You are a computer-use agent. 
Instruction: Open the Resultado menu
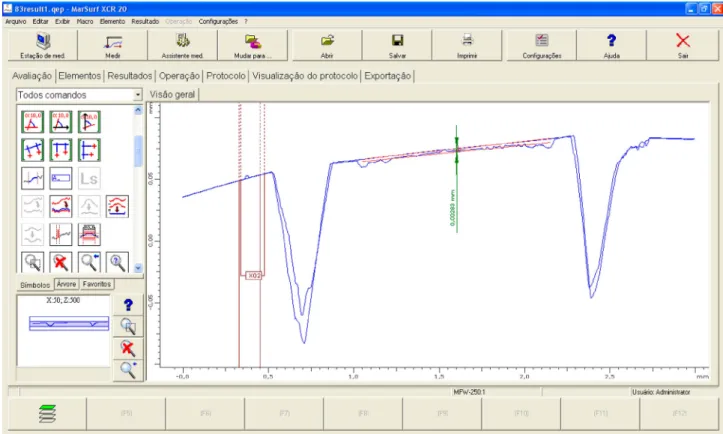[145, 21]
